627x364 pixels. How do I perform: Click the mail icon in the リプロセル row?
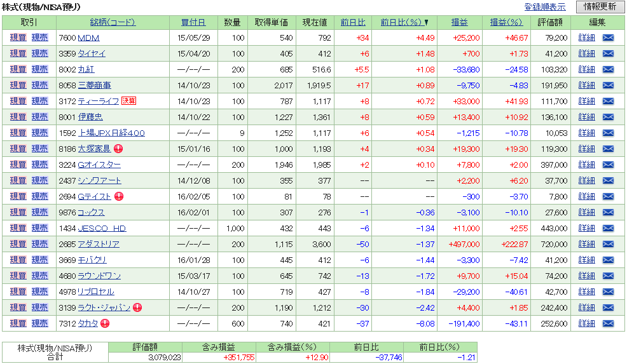608,292
